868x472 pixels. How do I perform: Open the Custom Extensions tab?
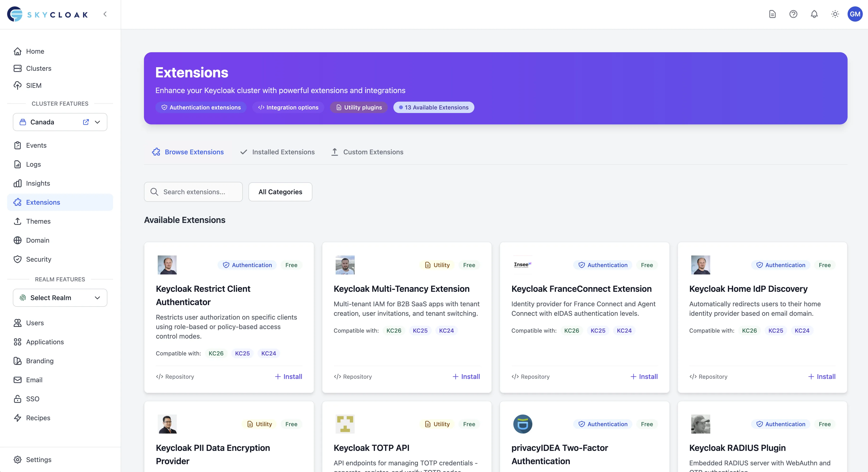367,152
